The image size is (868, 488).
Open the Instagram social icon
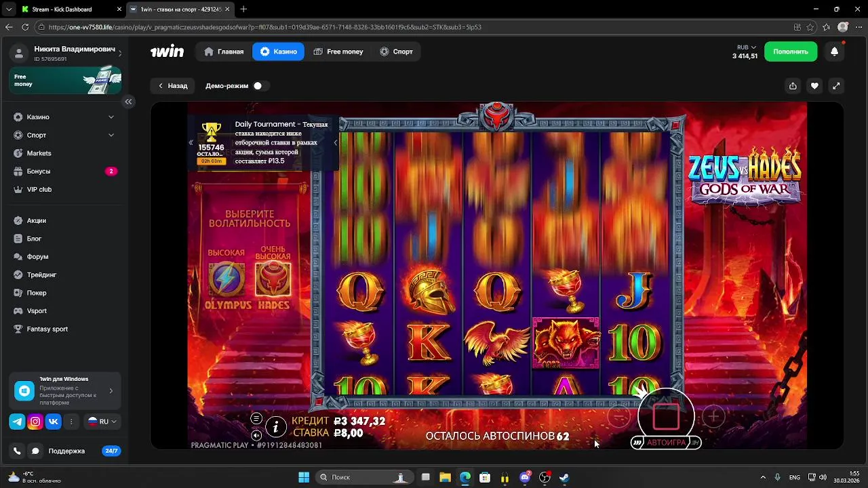(35, 422)
